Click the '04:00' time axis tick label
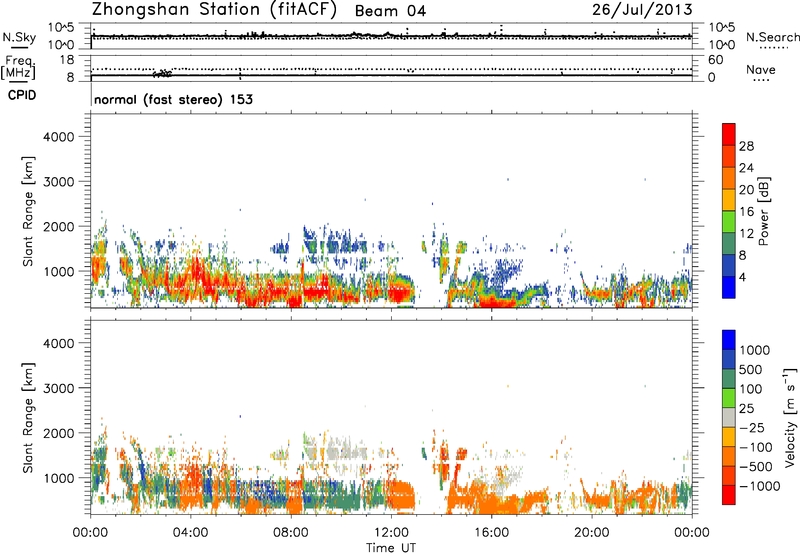The height and width of the screenshot is (554, 800). 190,533
